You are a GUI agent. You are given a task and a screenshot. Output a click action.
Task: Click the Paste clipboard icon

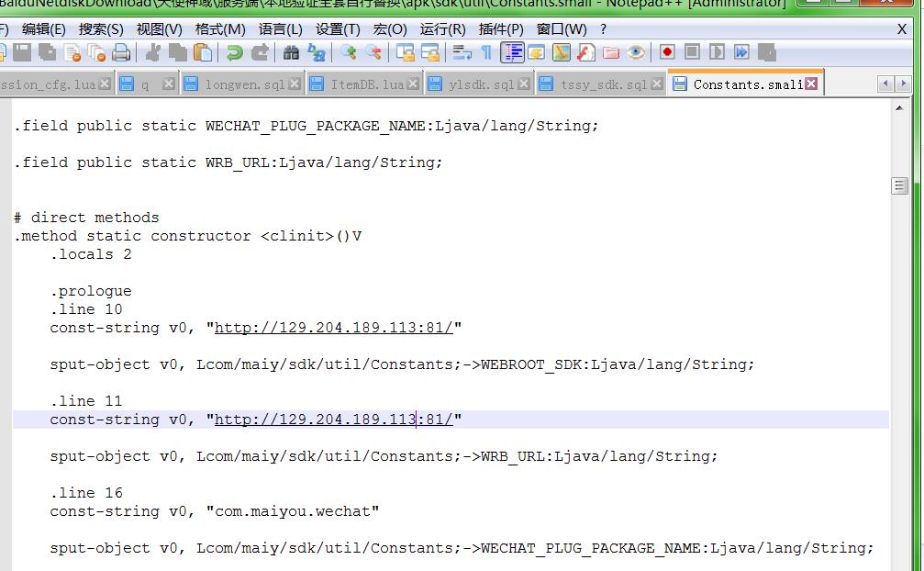pyautogui.click(x=203, y=52)
